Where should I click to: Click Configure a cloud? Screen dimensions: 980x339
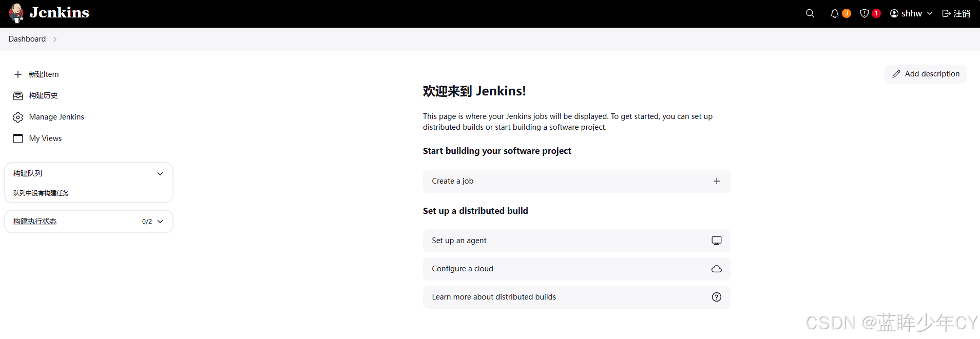pyautogui.click(x=577, y=269)
